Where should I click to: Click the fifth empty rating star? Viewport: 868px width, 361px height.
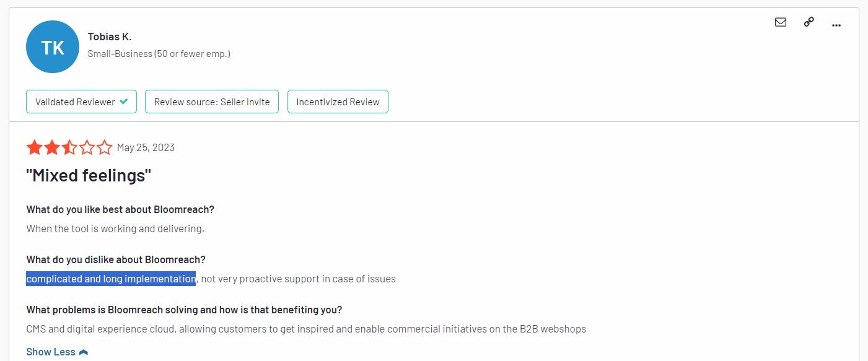point(105,147)
